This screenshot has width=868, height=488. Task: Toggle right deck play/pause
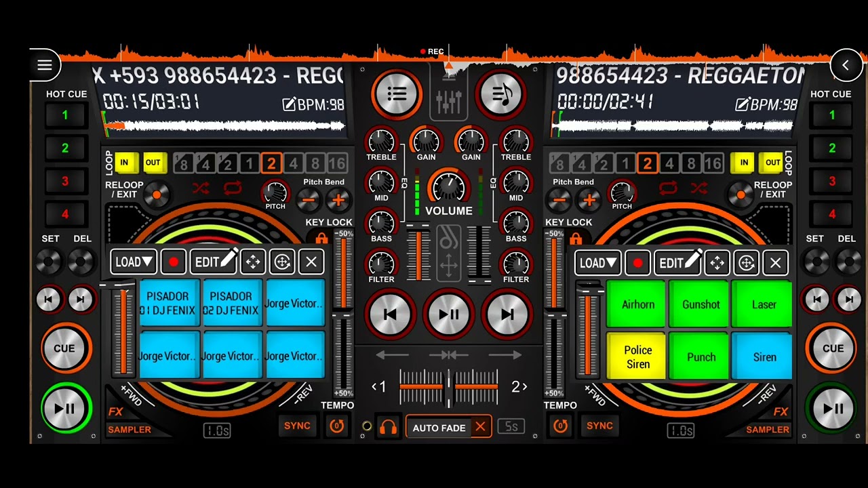(x=833, y=409)
